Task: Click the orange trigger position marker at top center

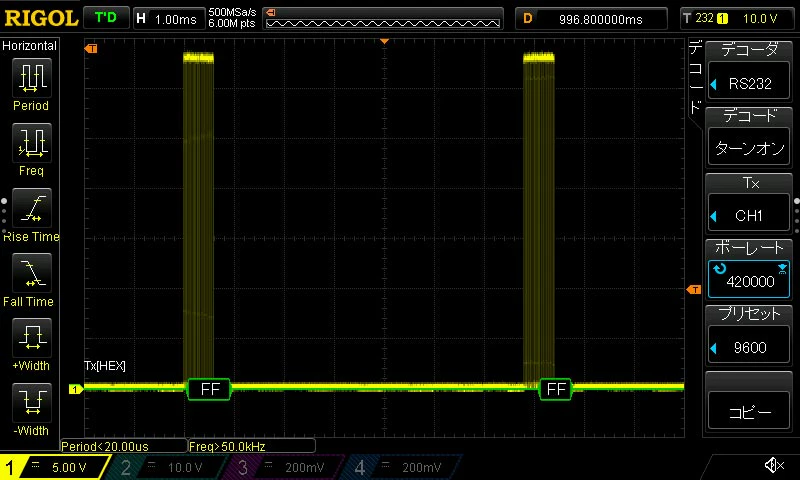Action: (x=385, y=41)
